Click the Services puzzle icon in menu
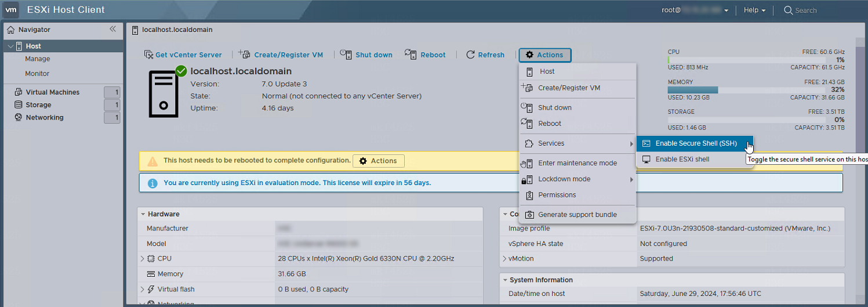The height and width of the screenshot is (307, 868). click(x=528, y=143)
